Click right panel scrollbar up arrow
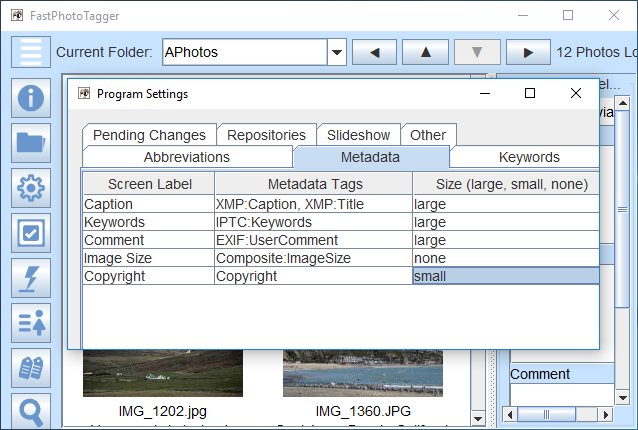The height and width of the screenshot is (430, 638). click(623, 103)
